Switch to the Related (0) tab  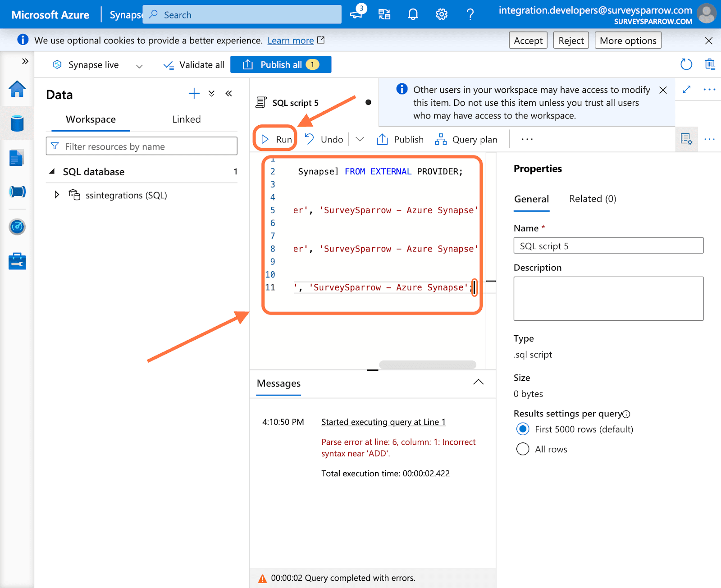point(592,199)
